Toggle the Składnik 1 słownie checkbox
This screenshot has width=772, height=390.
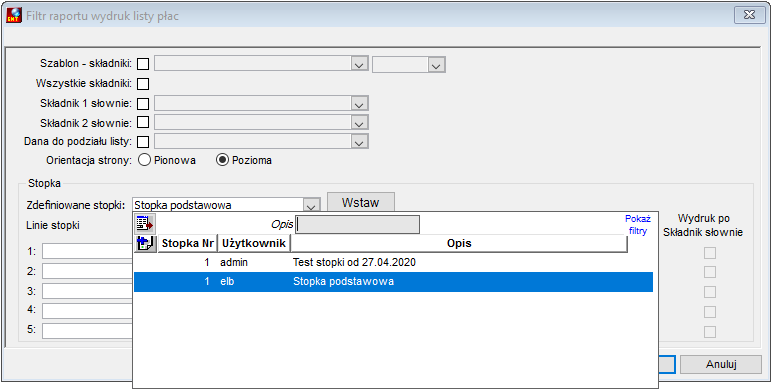[143, 103]
